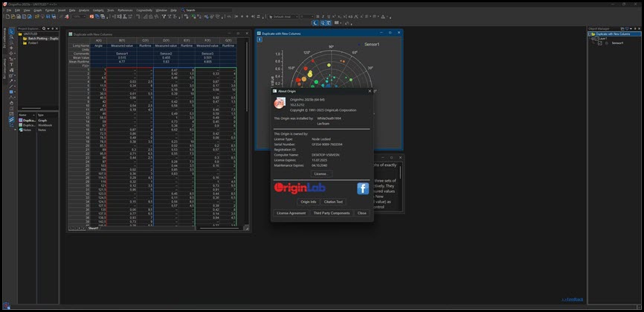The width and height of the screenshot is (644, 312).
Task: Toggle the Layer1 checkbox in Object Manager
Action: pos(596,39)
